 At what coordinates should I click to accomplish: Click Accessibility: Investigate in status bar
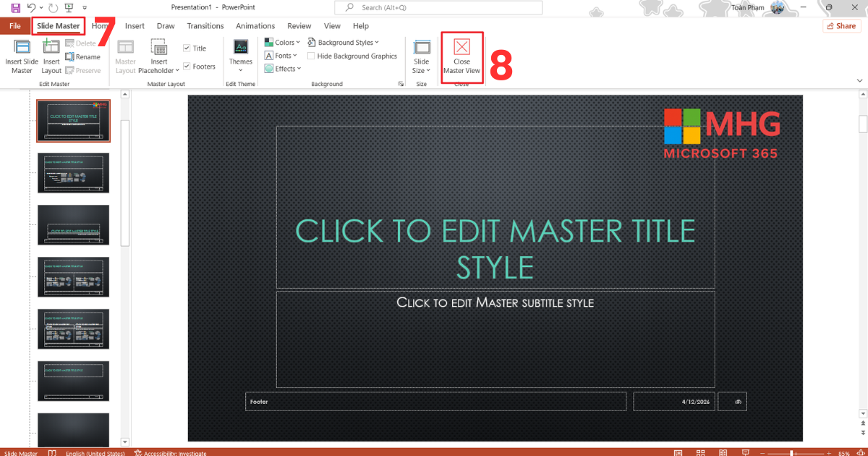tap(171, 453)
